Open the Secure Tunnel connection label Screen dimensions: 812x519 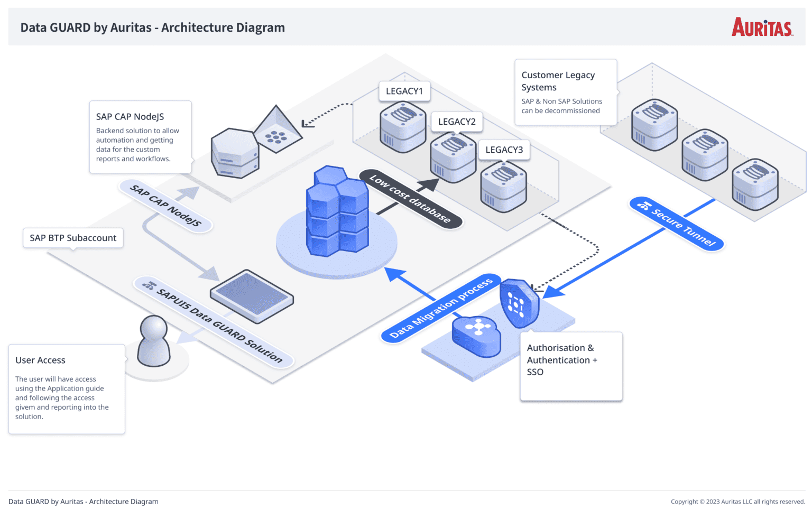coord(677,225)
